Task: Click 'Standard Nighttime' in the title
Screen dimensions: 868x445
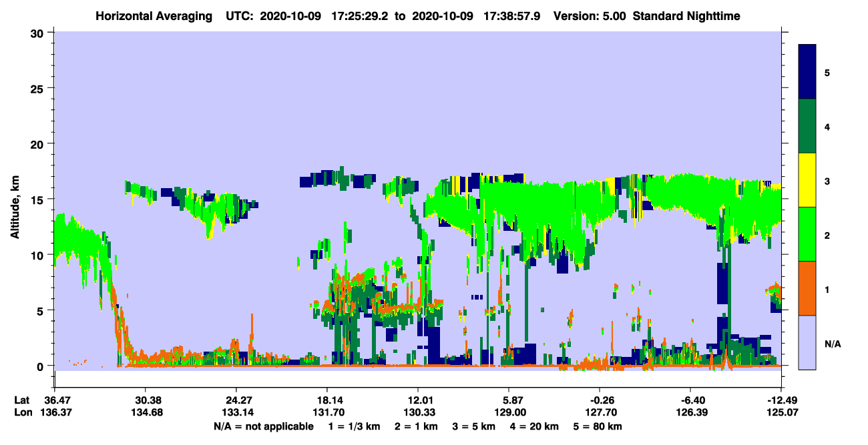Action: pyautogui.click(x=686, y=16)
